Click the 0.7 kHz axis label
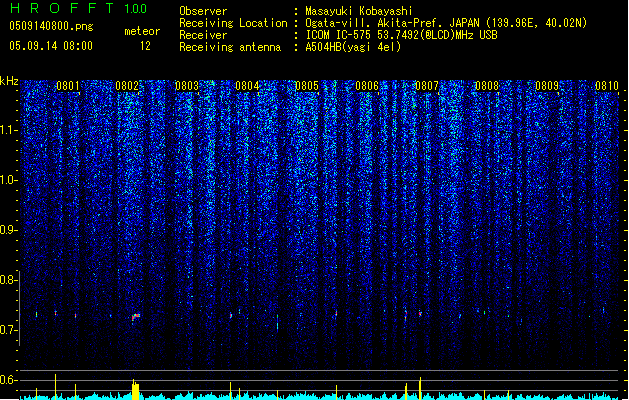 pos(9,330)
